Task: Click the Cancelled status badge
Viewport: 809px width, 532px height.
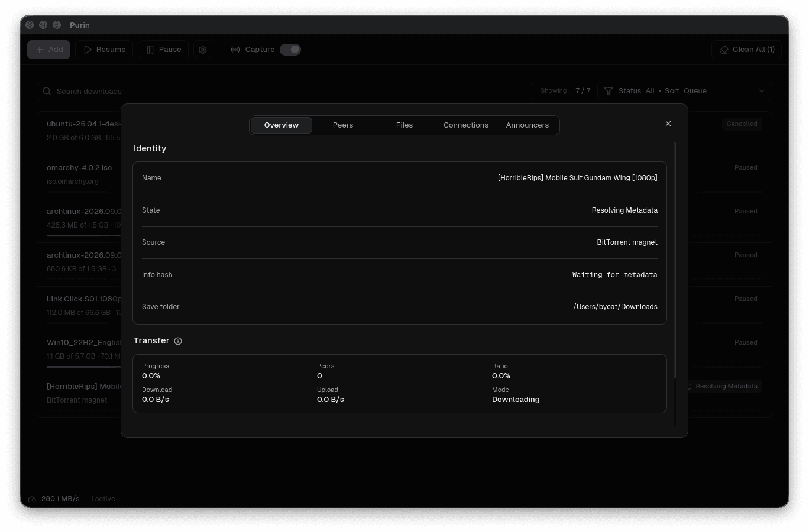Action: click(x=742, y=124)
